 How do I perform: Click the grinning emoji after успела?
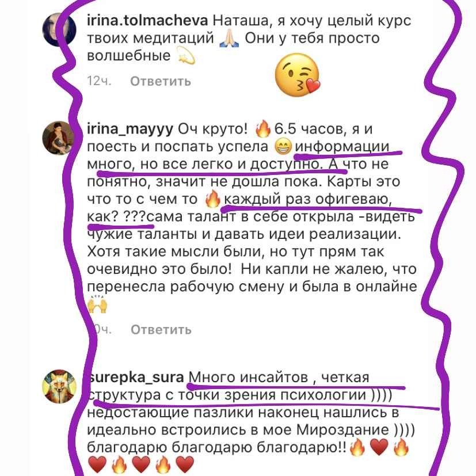tap(283, 147)
